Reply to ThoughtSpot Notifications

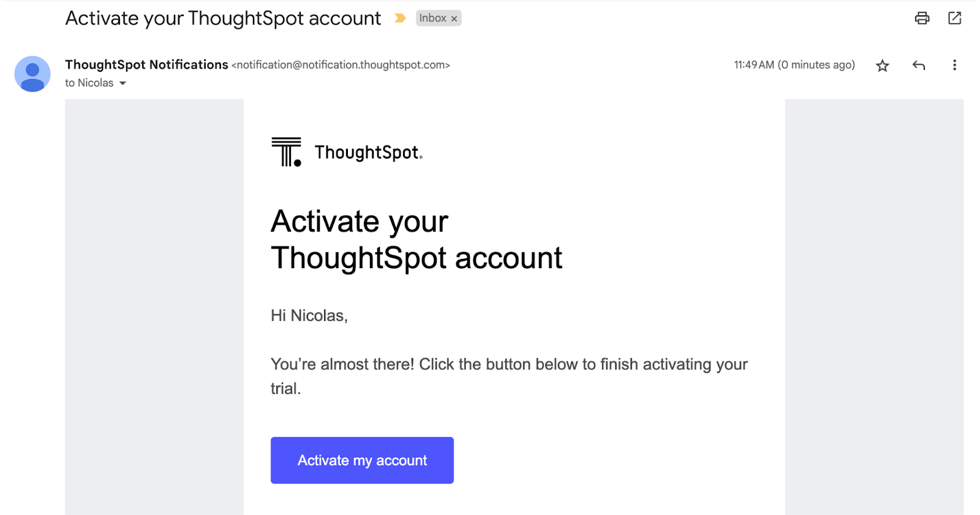click(x=918, y=66)
